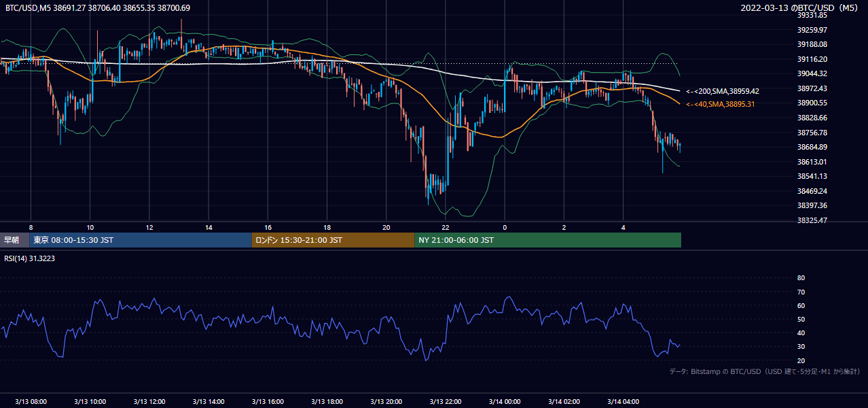The width and height of the screenshot is (868, 408).
Task: Click the データ: Bitstamp の BTC/USD source note
Action: 765,371
